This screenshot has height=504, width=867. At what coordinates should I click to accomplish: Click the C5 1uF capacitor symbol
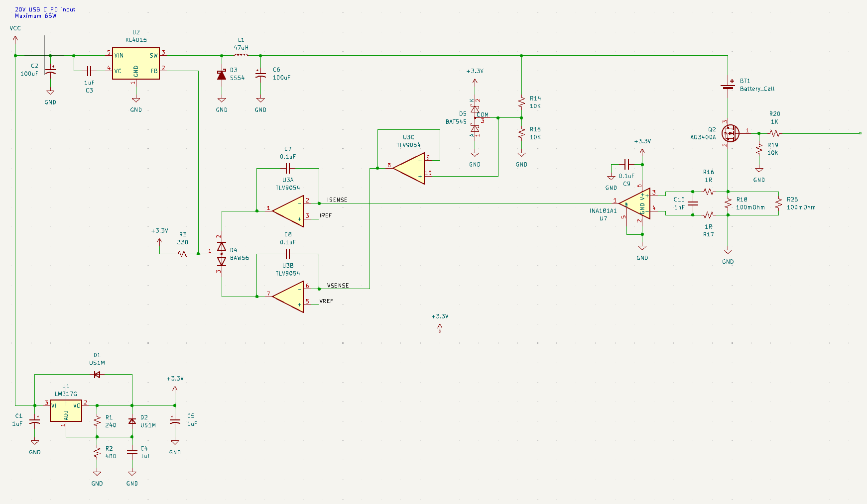point(175,420)
